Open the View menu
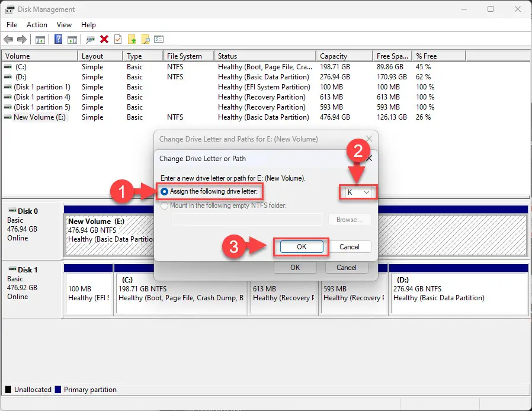This screenshot has width=532, height=411. 64,25
